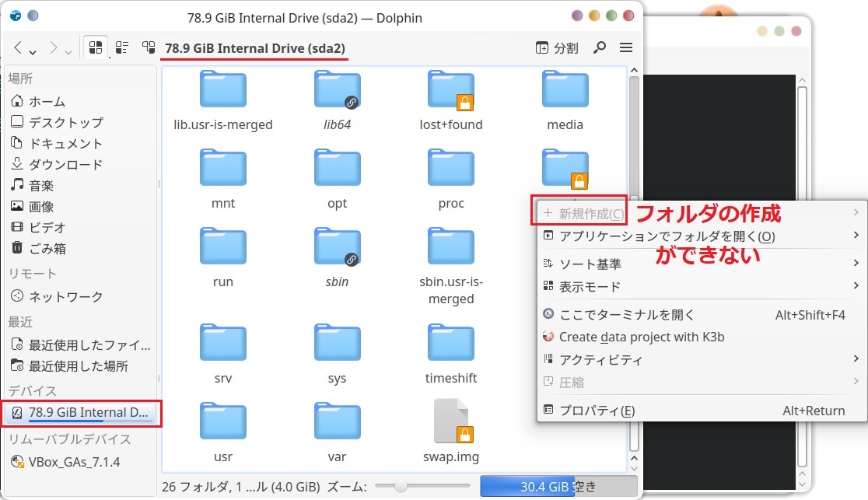The width and height of the screenshot is (868, 500).
Task: Select the sbin symlink folder
Action: [337, 257]
